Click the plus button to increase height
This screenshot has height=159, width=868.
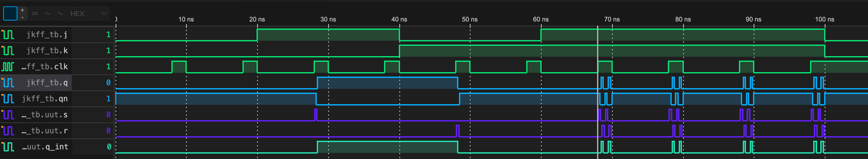22,10
